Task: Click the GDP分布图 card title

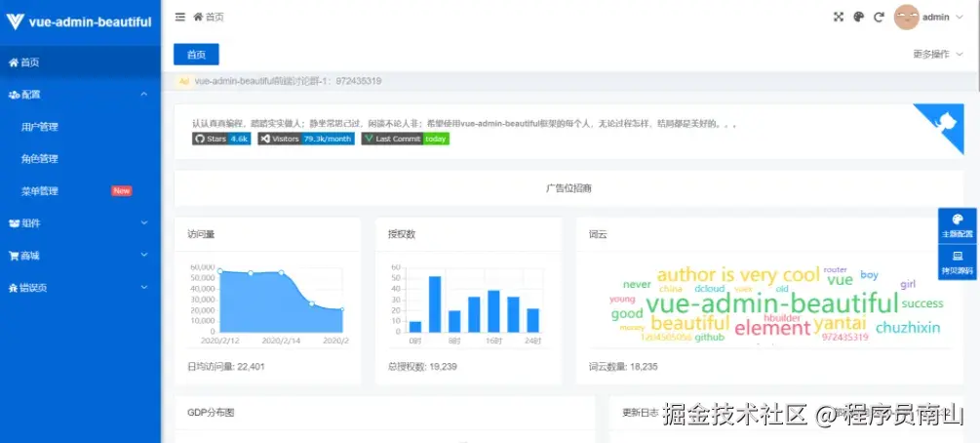Action: pyautogui.click(x=211, y=413)
